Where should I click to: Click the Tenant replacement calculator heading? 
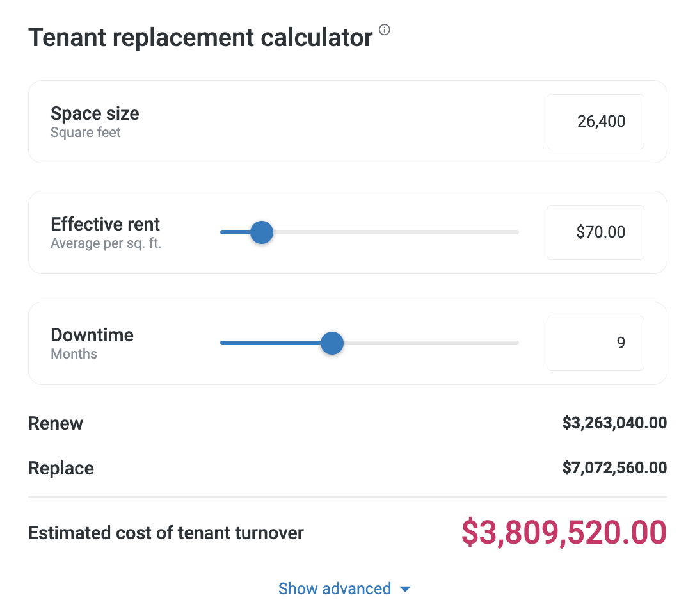pos(200,38)
